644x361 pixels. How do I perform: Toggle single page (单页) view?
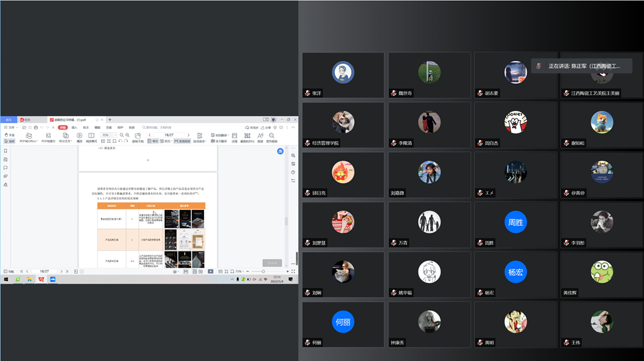153,141
